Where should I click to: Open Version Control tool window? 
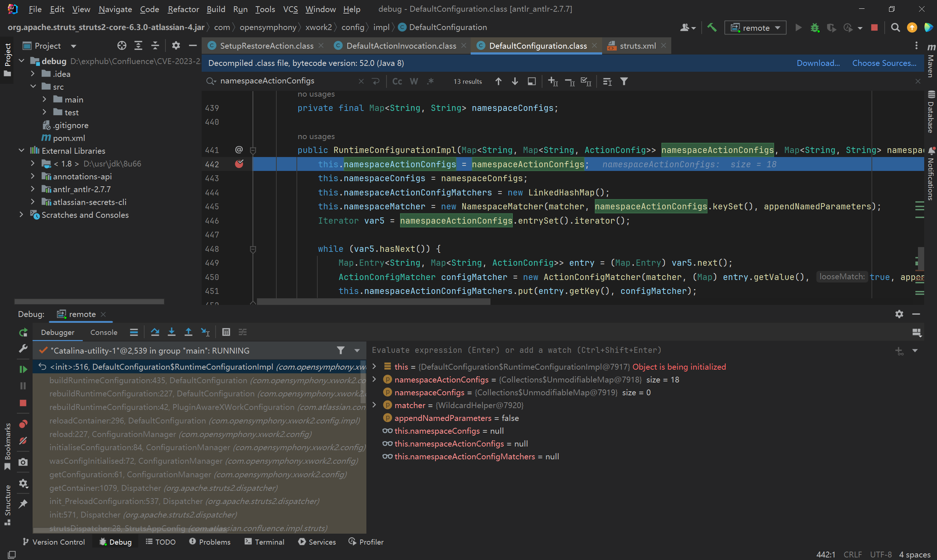tap(53, 541)
